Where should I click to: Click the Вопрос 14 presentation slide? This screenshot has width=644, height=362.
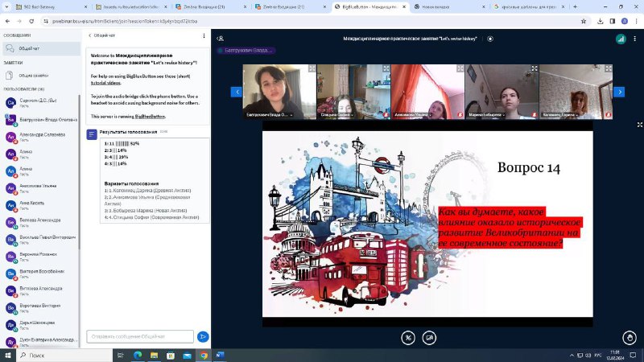427,224
